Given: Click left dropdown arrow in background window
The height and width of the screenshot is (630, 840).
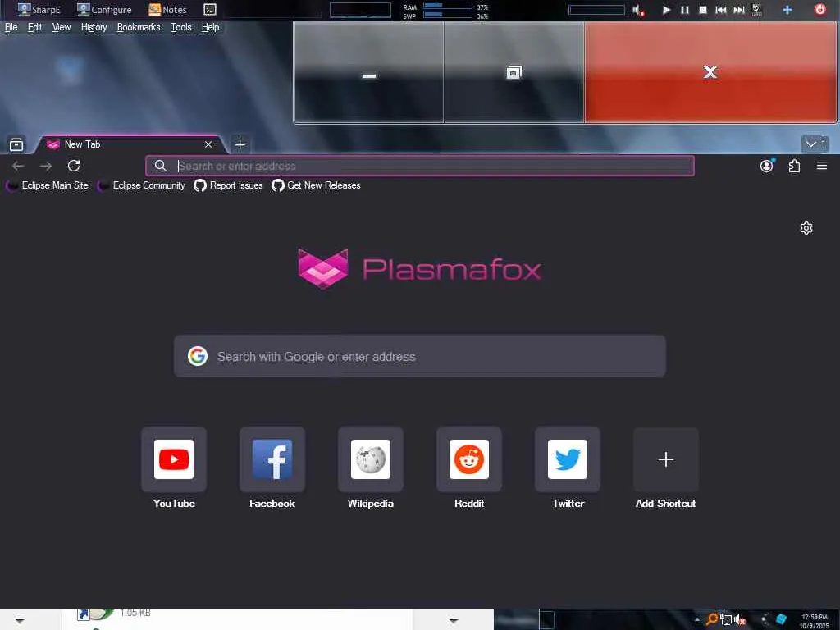Looking at the screenshot, I should (x=20, y=621).
